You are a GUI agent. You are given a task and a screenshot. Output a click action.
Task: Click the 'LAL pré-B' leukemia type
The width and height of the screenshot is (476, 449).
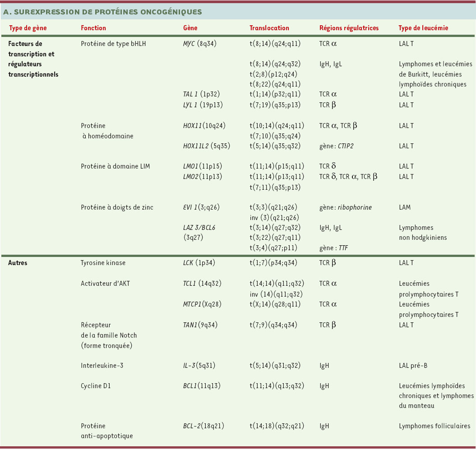tap(413, 365)
